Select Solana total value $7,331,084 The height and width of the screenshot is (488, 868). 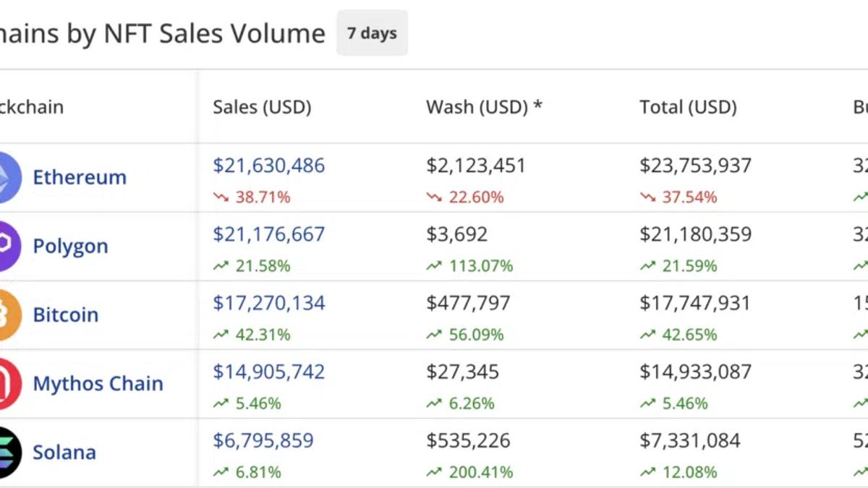(689, 440)
